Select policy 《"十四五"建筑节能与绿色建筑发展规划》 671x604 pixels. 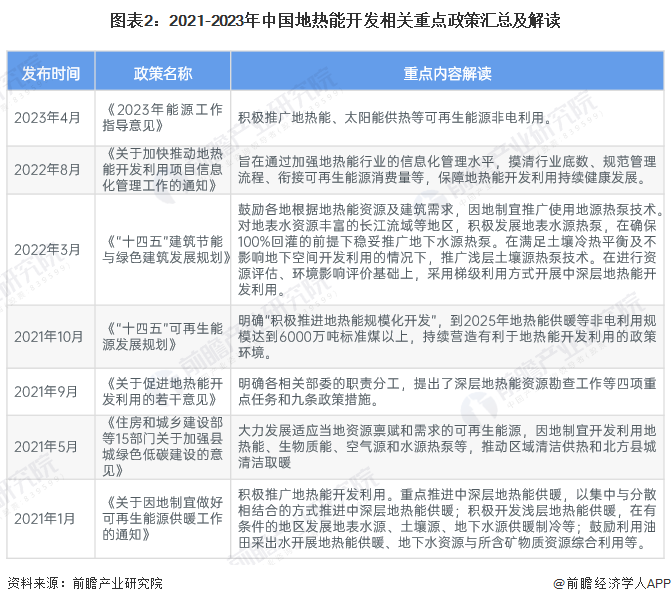pos(166,250)
